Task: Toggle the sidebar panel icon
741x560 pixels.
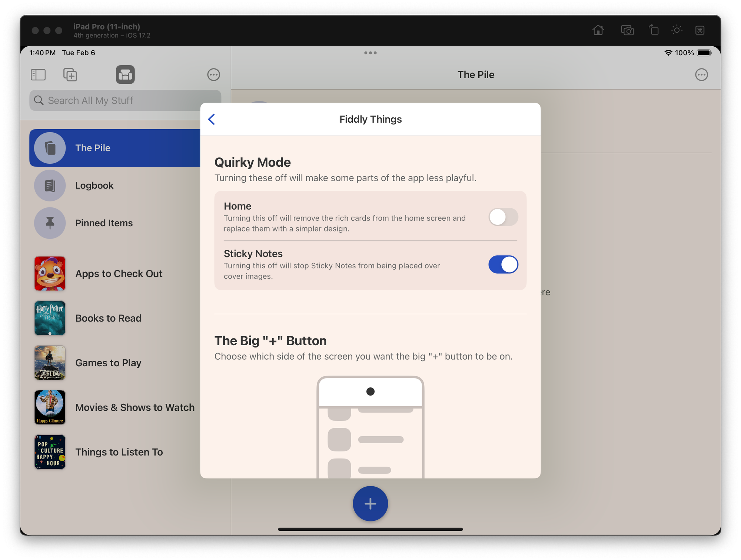Action: point(38,75)
